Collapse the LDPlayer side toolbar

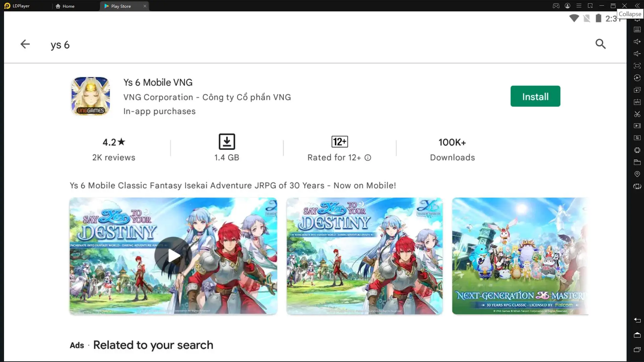pyautogui.click(x=637, y=6)
